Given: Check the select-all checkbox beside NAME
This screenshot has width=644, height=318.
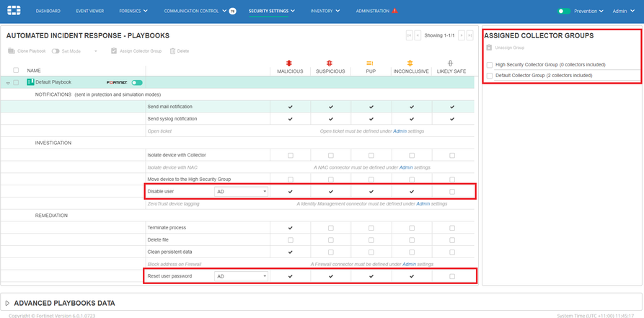Looking at the screenshot, I should [16, 70].
